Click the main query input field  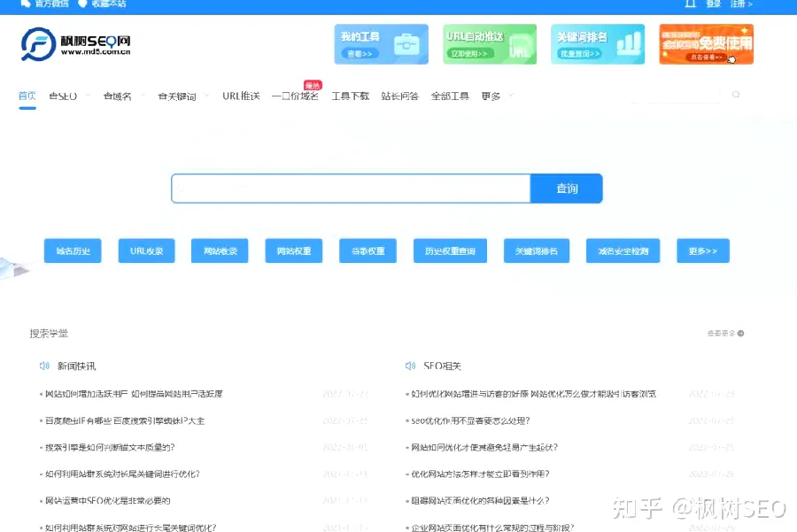tap(351, 189)
